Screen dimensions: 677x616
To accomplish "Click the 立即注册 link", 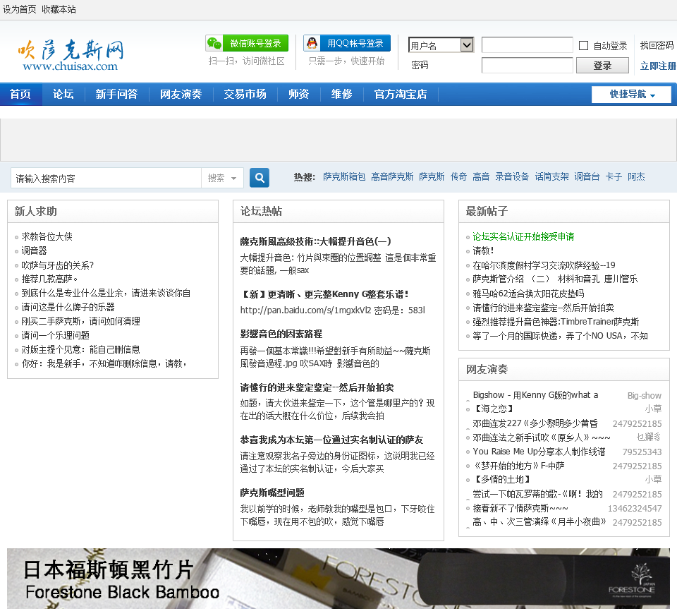I will tap(657, 66).
